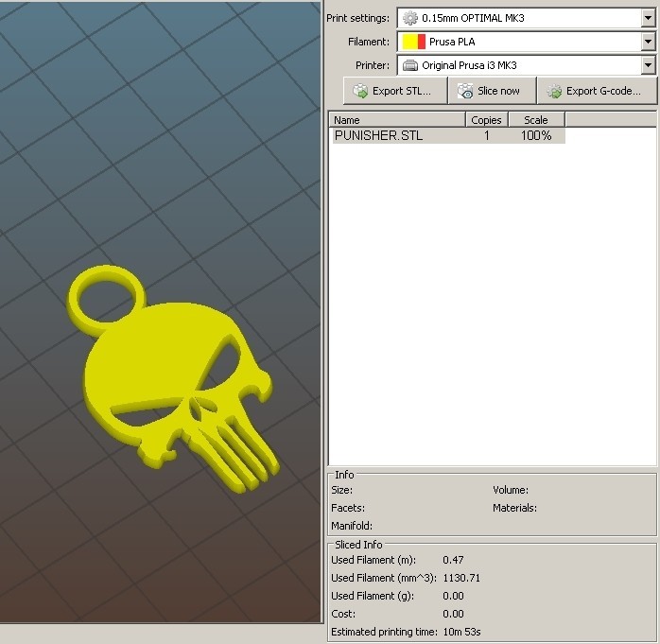Screen dimensions: 660x644
Task: Click the 100% scale value
Action: (x=536, y=135)
